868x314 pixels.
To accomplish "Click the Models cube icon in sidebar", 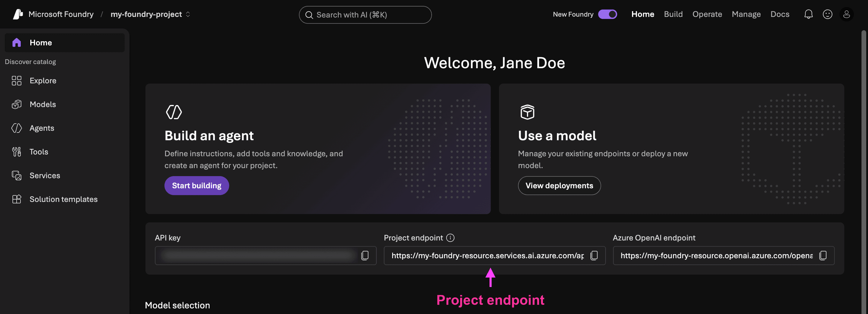I will click(x=16, y=104).
